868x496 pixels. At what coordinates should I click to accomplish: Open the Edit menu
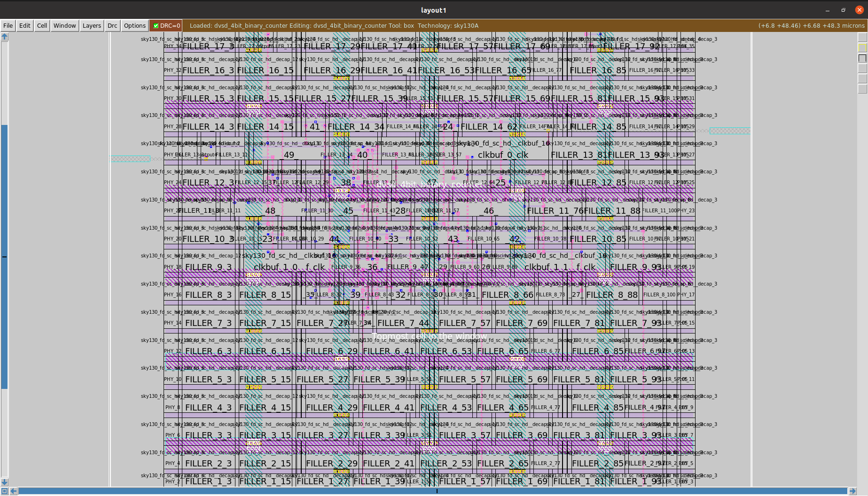point(24,25)
